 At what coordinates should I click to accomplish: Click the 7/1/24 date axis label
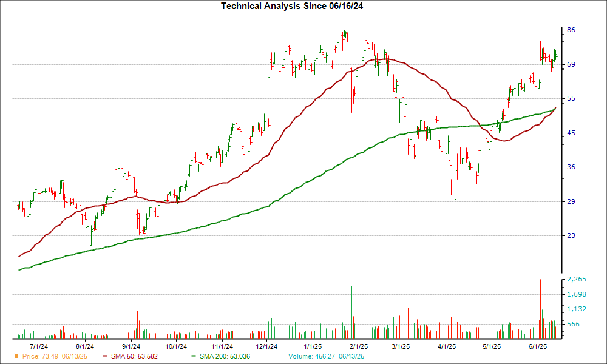pos(39,346)
